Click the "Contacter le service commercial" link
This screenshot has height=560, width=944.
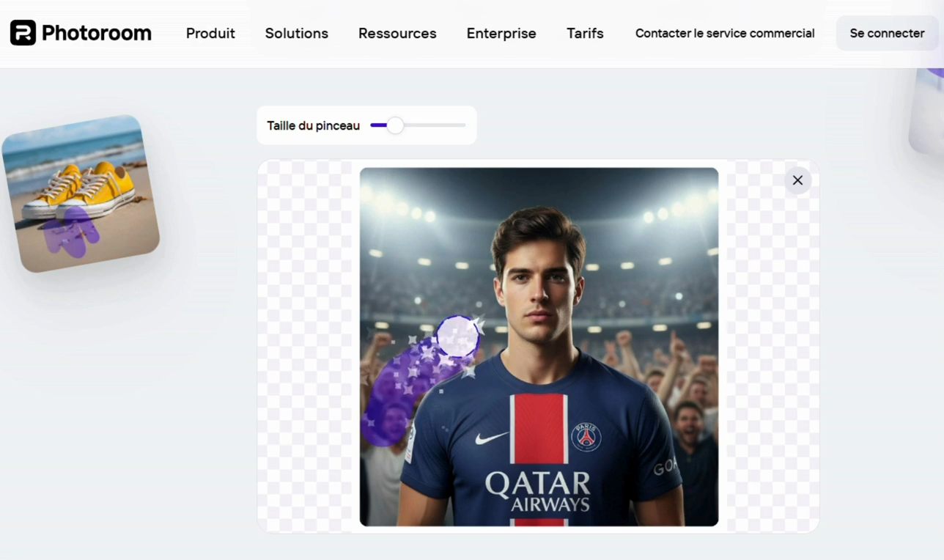pyautogui.click(x=724, y=33)
